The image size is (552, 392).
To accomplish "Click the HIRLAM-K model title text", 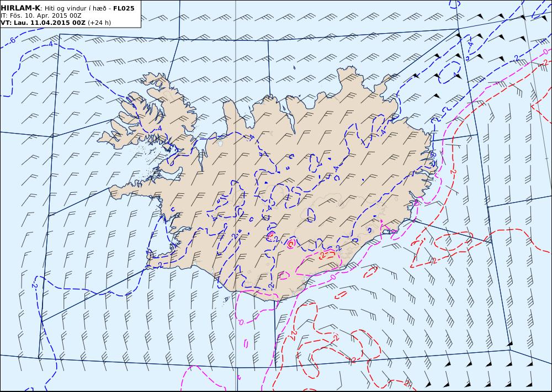I will click(x=20, y=8).
